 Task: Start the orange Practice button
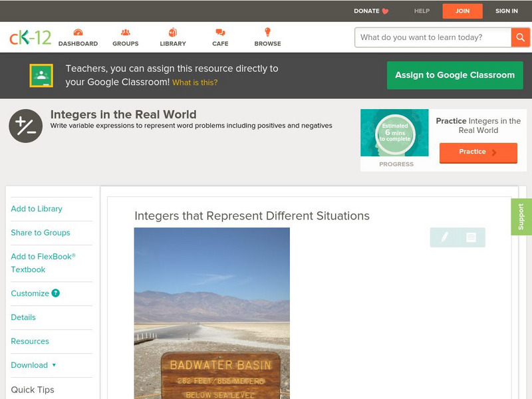pos(477,152)
